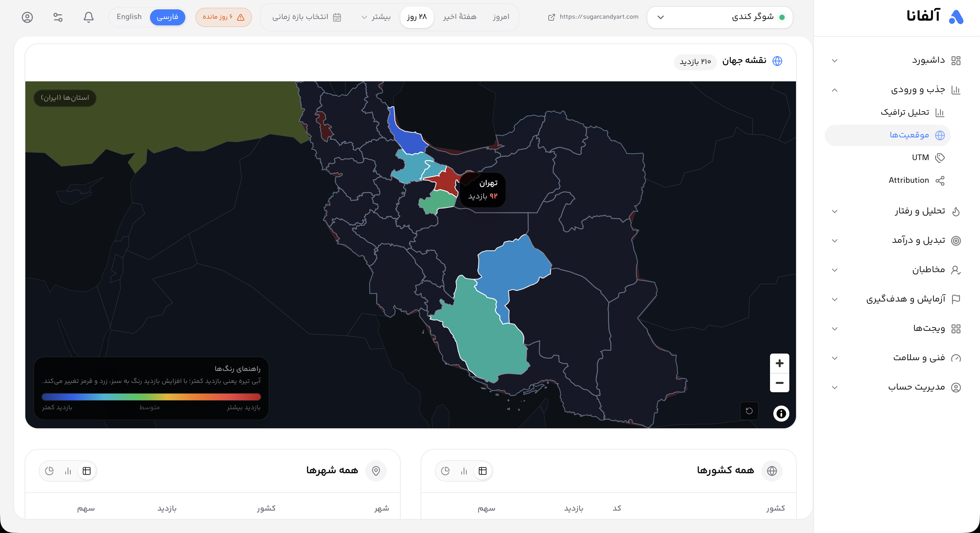Open the انتخاب بازه زمانی date range picker
980x533 pixels.
(307, 17)
